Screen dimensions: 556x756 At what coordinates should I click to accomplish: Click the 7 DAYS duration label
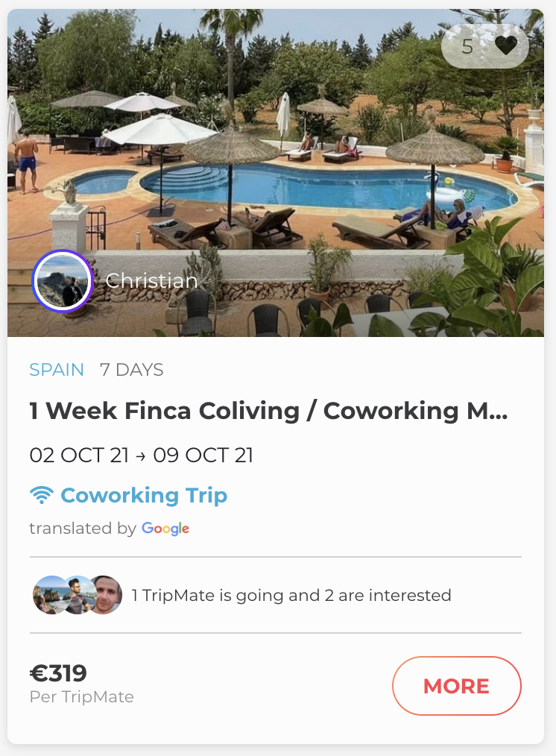(132, 370)
